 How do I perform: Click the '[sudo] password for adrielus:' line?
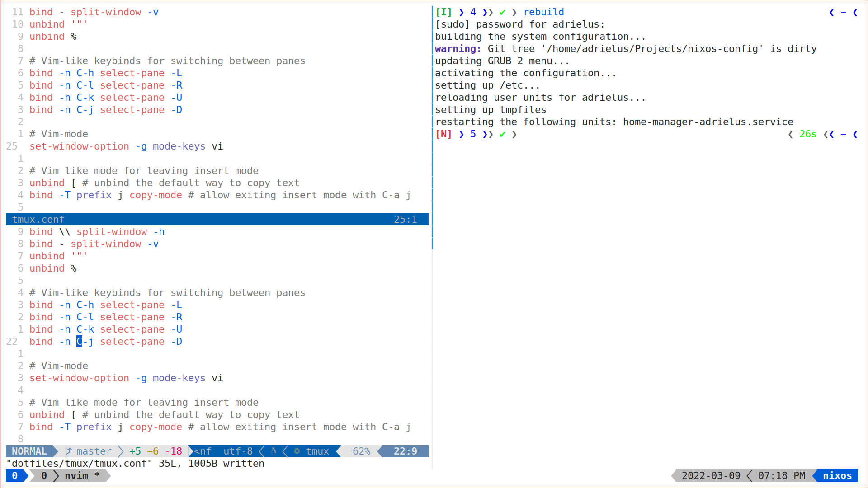(x=519, y=24)
